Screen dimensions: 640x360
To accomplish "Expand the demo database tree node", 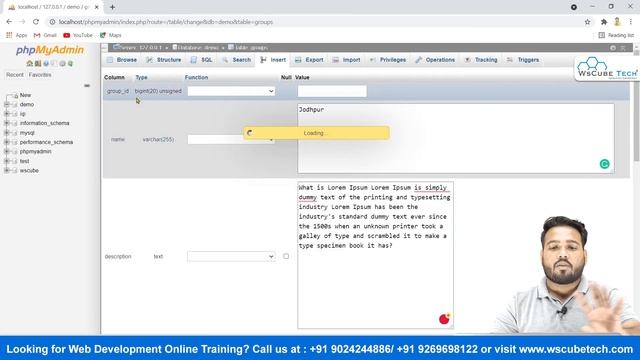I will coord(7,104).
